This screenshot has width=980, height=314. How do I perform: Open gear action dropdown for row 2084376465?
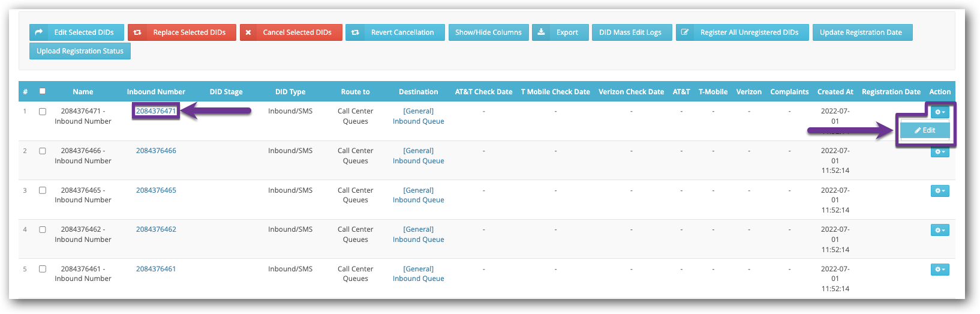(940, 191)
